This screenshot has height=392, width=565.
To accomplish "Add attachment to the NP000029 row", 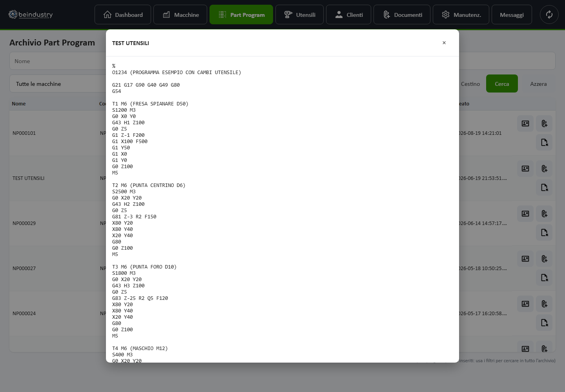I will tap(544, 214).
